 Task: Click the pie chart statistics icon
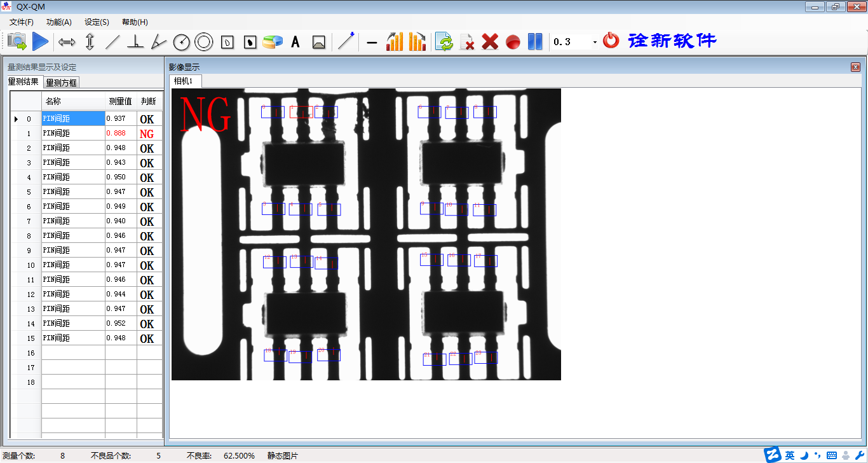(x=273, y=42)
